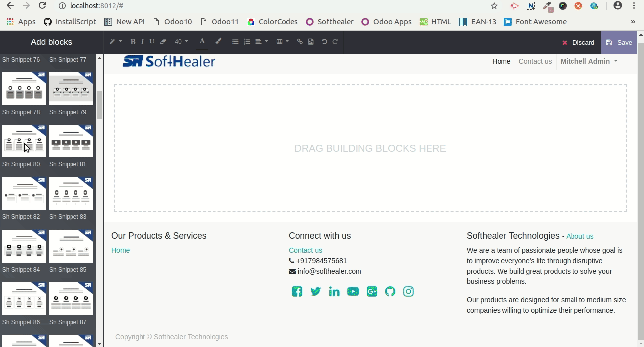Click the Softhealer logo in header
The image size is (644, 347).
(x=169, y=61)
